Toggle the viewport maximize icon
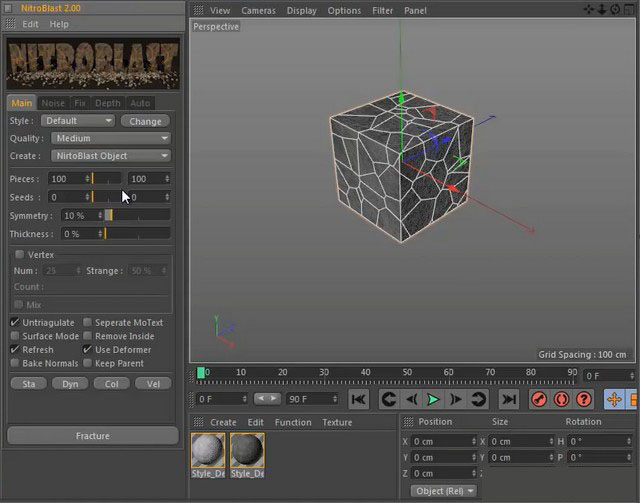This screenshot has height=503, width=640. [x=629, y=9]
